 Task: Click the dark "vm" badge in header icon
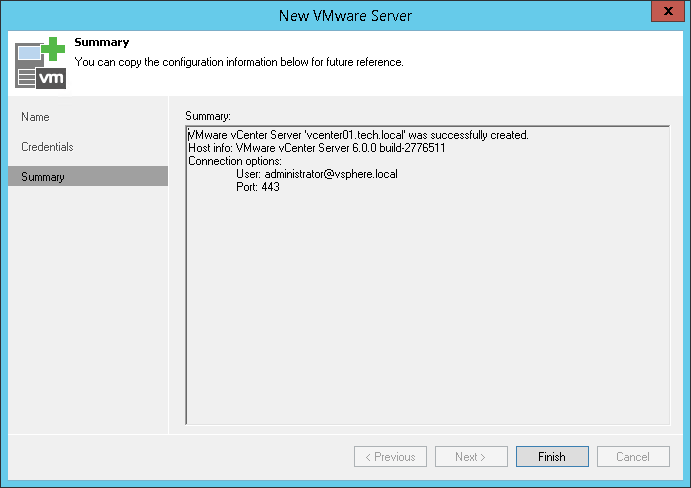click(51, 79)
